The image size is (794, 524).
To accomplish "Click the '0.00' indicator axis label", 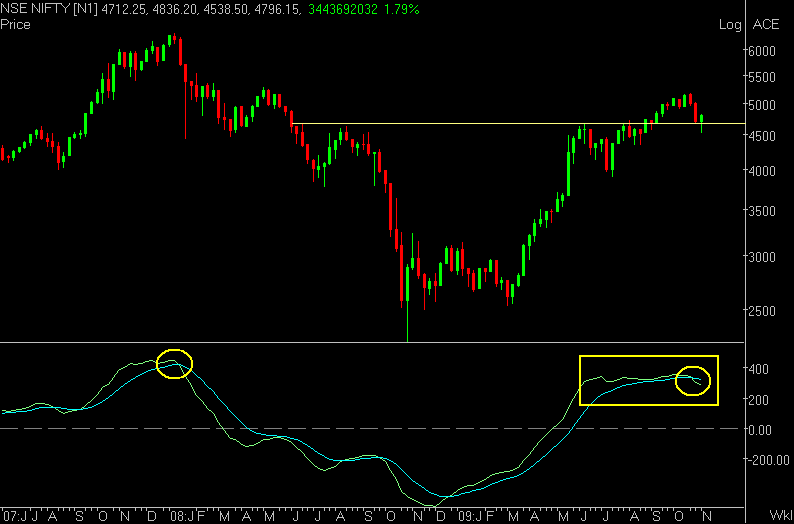I will click(760, 429).
